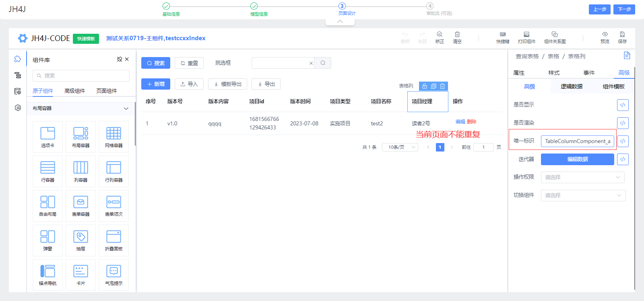Click the 模板导出 button

click(x=227, y=84)
